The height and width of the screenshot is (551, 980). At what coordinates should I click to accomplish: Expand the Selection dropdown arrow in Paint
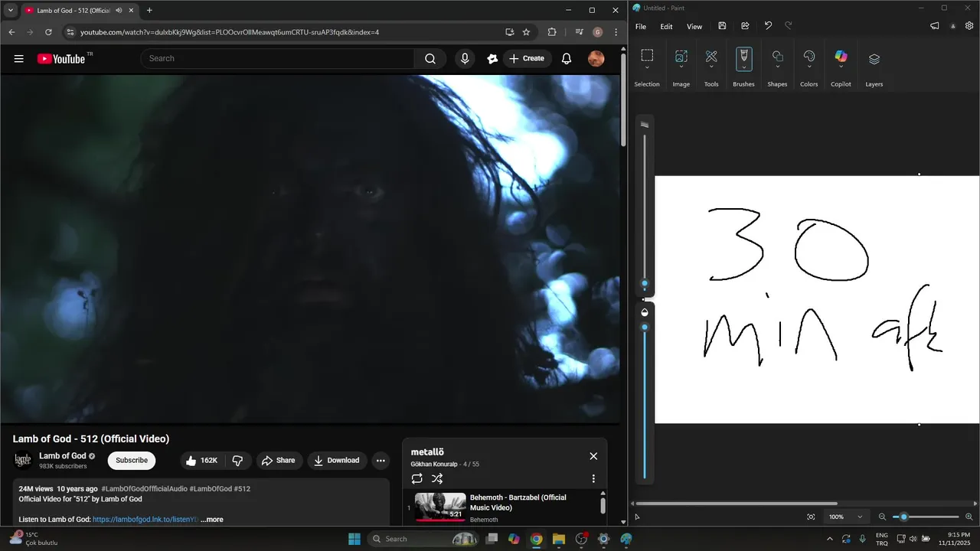[647, 67]
